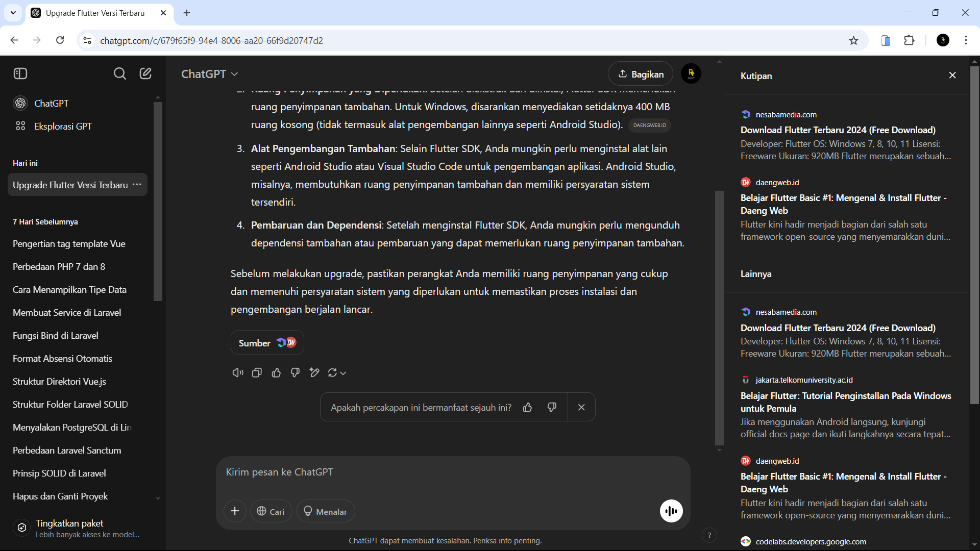
Task: Open chat Prinsip SOLID di Laravel
Action: [x=78, y=473]
